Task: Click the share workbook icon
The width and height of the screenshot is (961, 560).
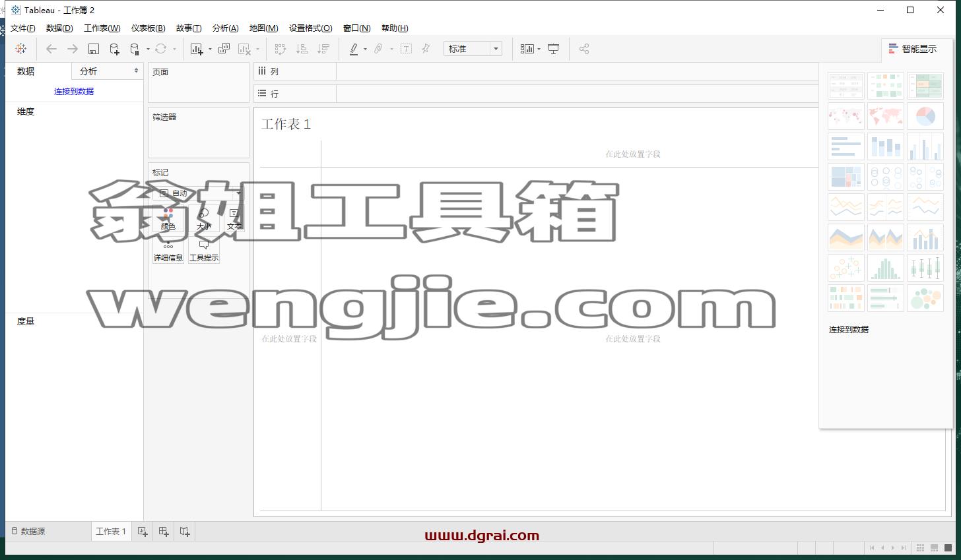Action: pyautogui.click(x=584, y=49)
